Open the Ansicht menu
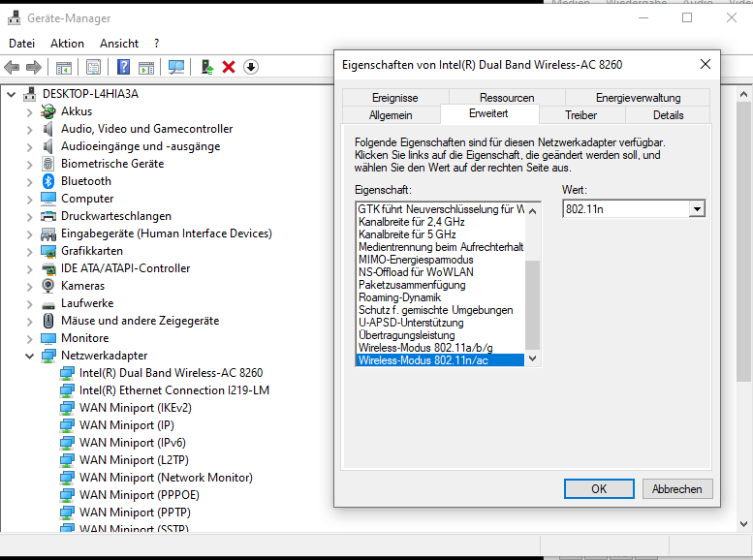The image size is (753, 560). [x=119, y=44]
